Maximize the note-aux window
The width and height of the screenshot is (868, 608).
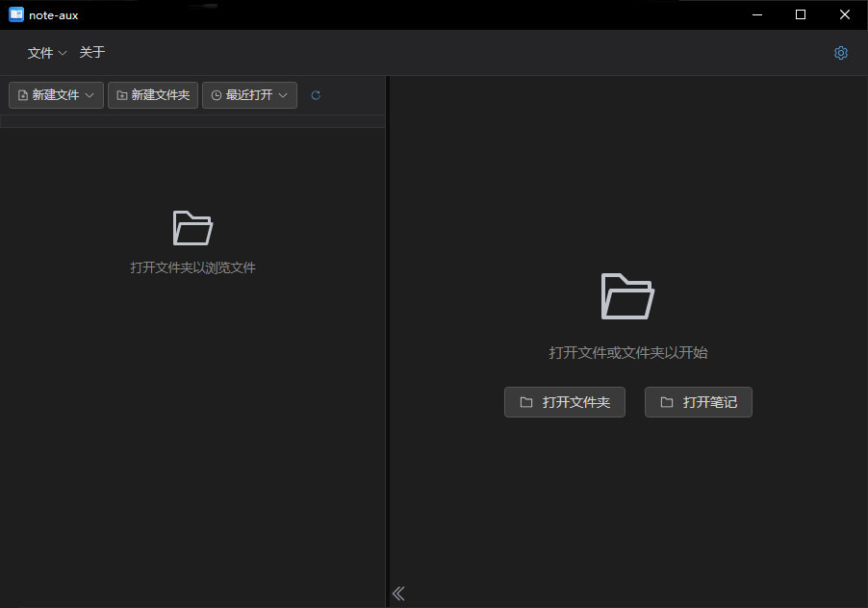[x=801, y=15]
